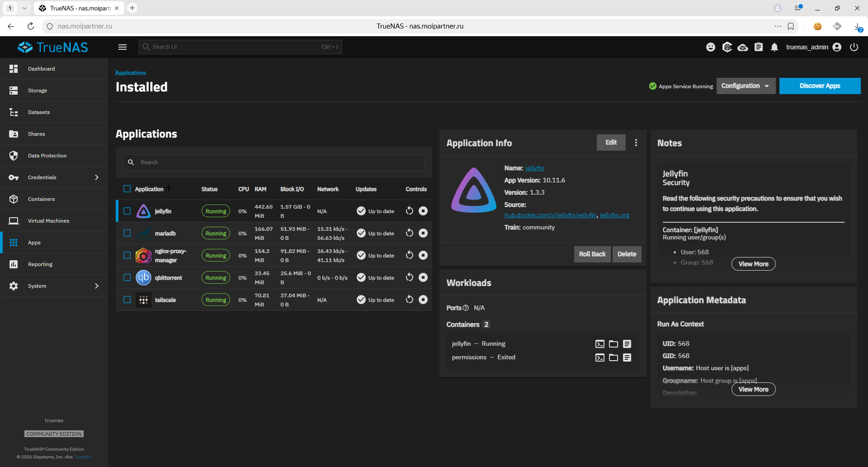868x467 pixels.
Task: Open Virtual Machines from the sidebar
Action: (x=48, y=221)
